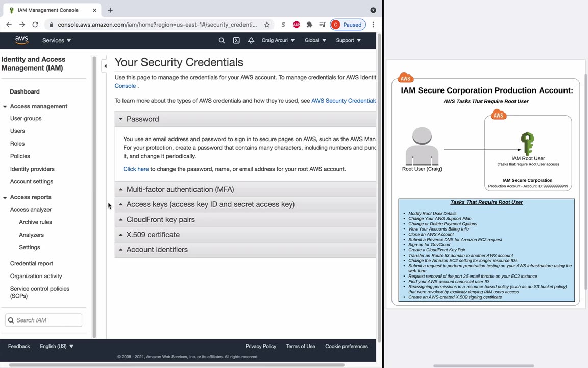The width and height of the screenshot is (588, 368).
Task: Click the AWS logo home icon
Action: [x=22, y=40]
